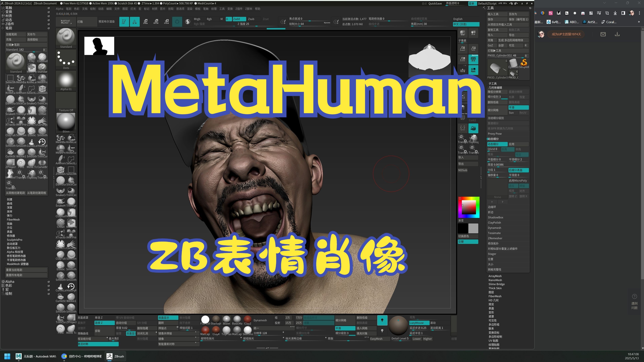Click the AC50% half-size icon

coord(463,59)
